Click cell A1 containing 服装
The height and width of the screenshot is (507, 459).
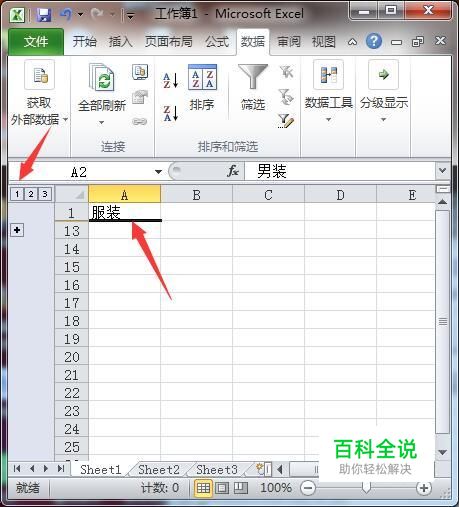click(x=124, y=212)
